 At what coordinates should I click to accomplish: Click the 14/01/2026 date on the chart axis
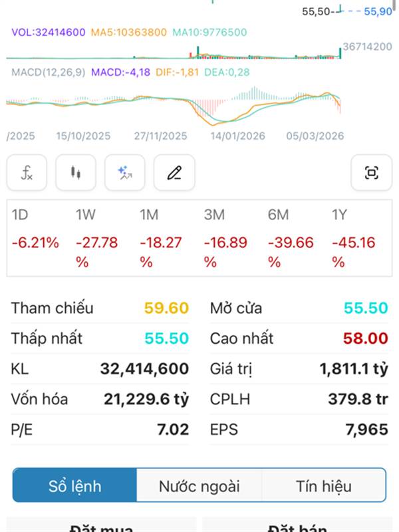pyautogui.click(x=237, y=136)
